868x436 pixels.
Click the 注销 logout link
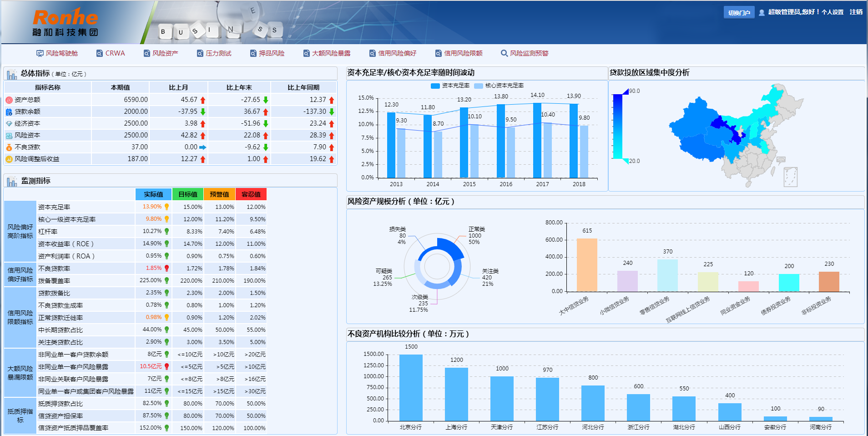tap(856, 12)
